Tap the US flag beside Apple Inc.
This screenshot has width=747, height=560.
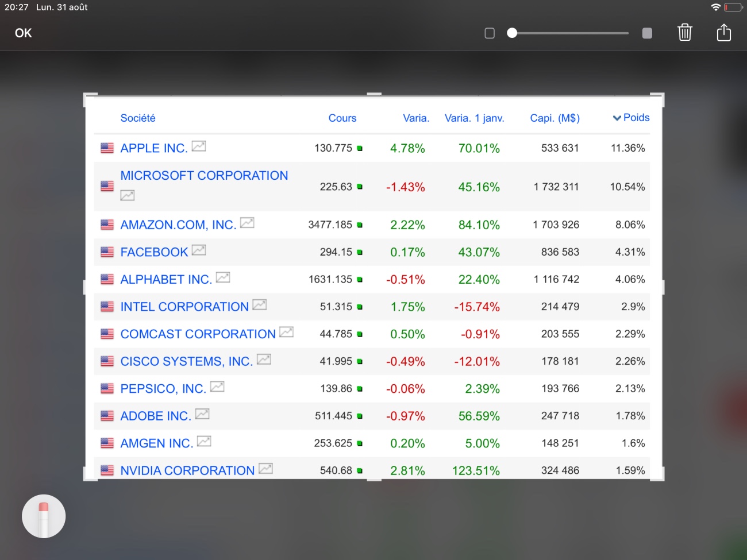coord(107,148)
